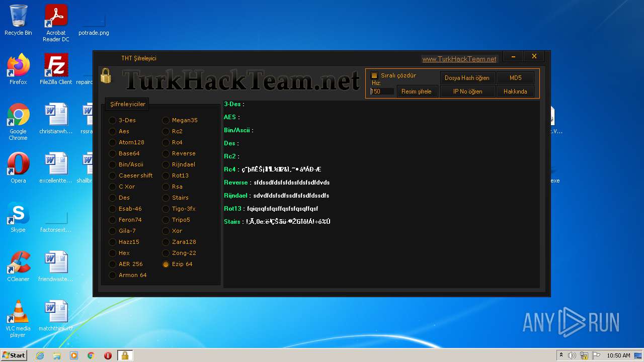644x362 pixels.
Task: Open friendwaste... Word document
Action: pyautogui.click(x=56, y=266)
